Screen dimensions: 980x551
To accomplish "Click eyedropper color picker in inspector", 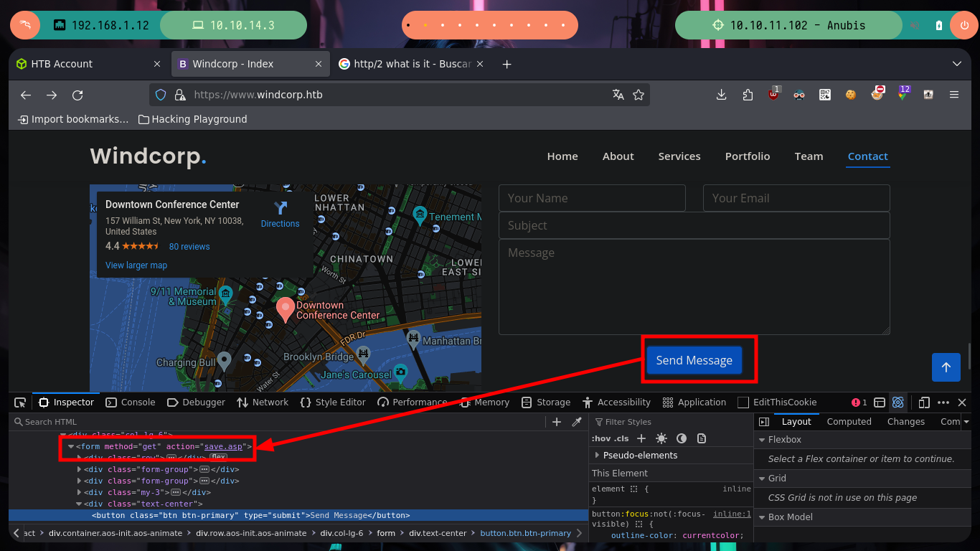I will pyautogui.click(x=576, y=422).
